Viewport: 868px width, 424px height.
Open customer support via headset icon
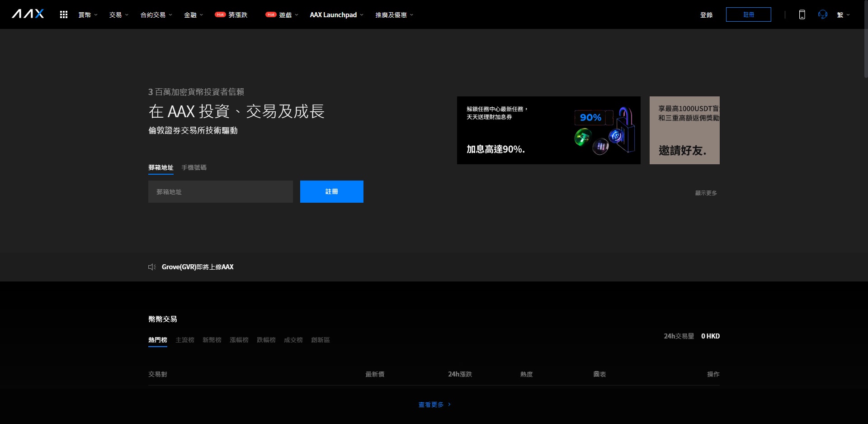click(x=822, y=14)
